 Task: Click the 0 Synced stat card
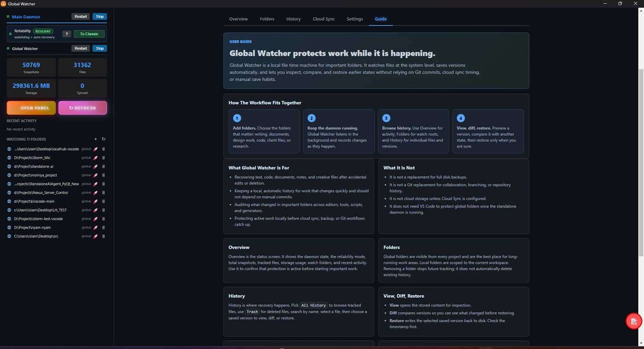(82, 88)
